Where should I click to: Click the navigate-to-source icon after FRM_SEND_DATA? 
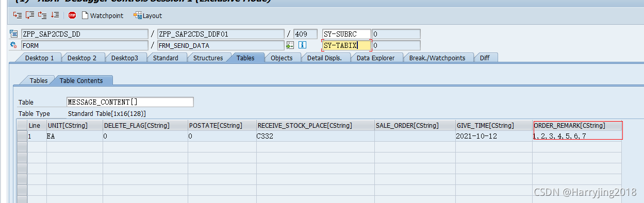pyautogui.click(x=290, y=45)
